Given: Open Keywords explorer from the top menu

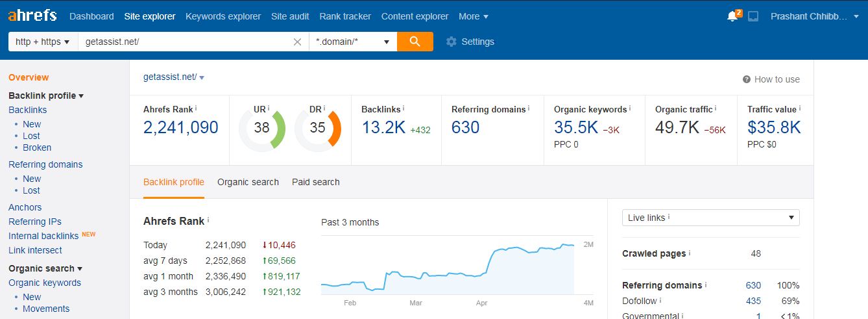Looking at the screenshot, I should coord(223,16).
